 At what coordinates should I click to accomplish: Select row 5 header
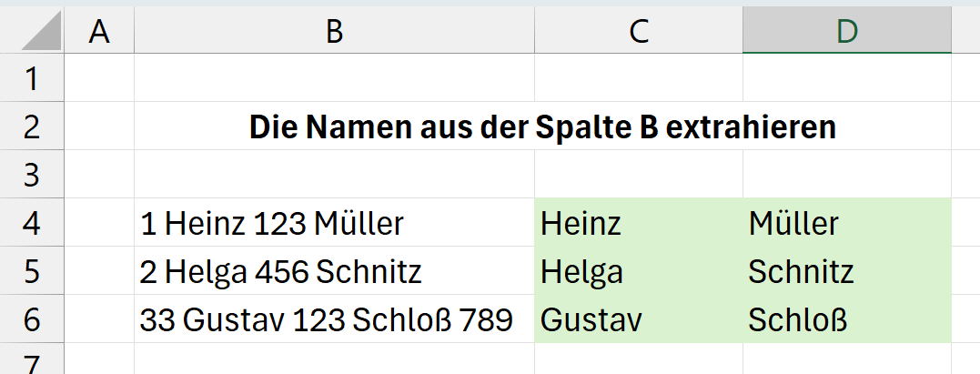[x=32, y=270]
